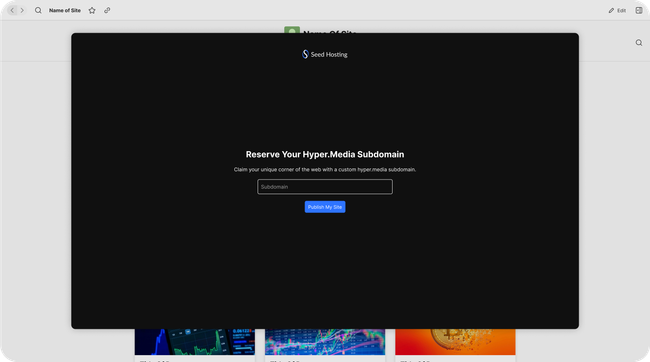
Task: Click the green site avatar icon
Action: pyautogui.click(x=292, y=30)
